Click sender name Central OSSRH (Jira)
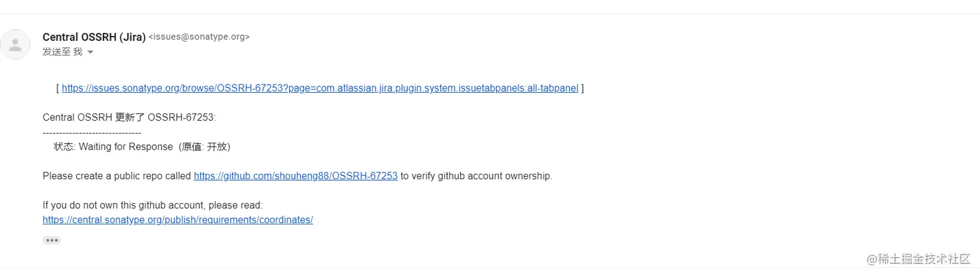The image size is (980, 275). click(94, 37)
